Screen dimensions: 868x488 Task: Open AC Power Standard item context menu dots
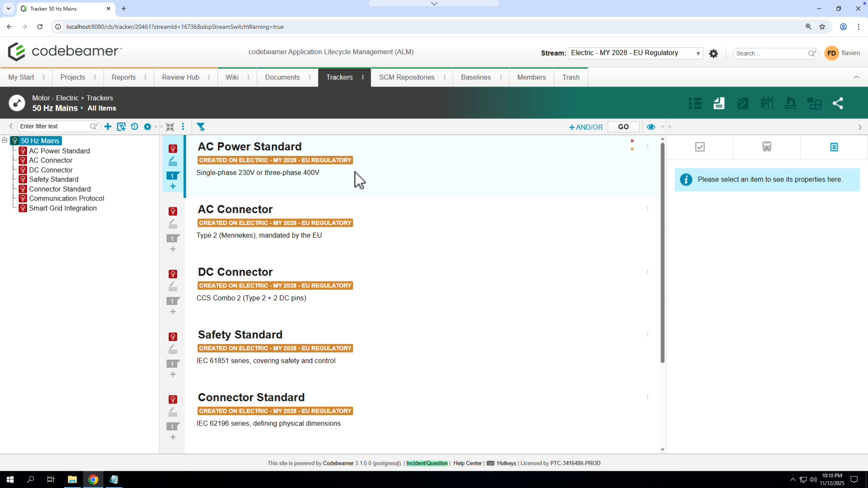click(x=647, y=146)
